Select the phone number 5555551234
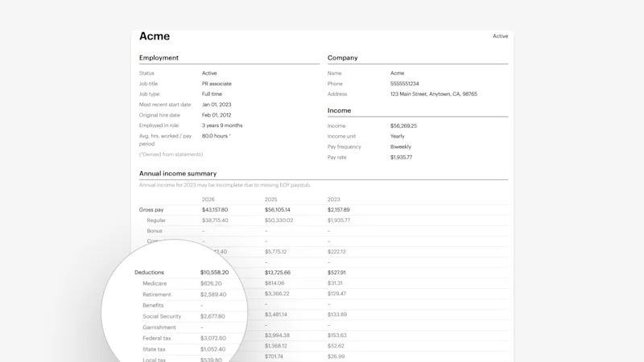This screenshot has width=644, height=362. (x=405, y=84)
